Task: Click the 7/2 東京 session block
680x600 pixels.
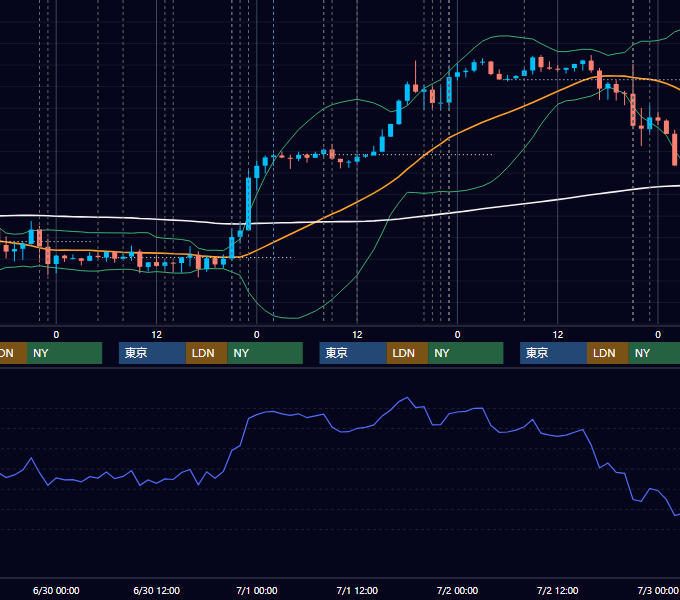Action: 553,353
